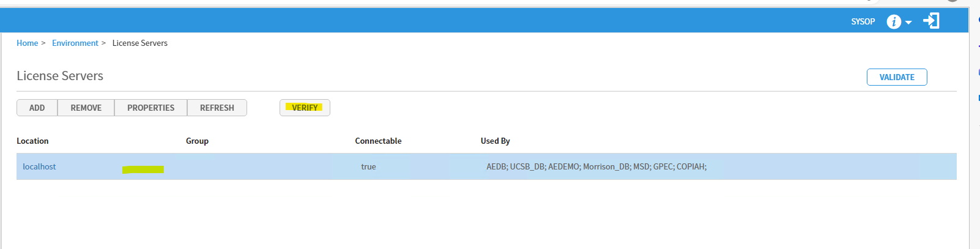Open the SYSOP user menu
The image size is (980, 249).
(x=863, y=21)
